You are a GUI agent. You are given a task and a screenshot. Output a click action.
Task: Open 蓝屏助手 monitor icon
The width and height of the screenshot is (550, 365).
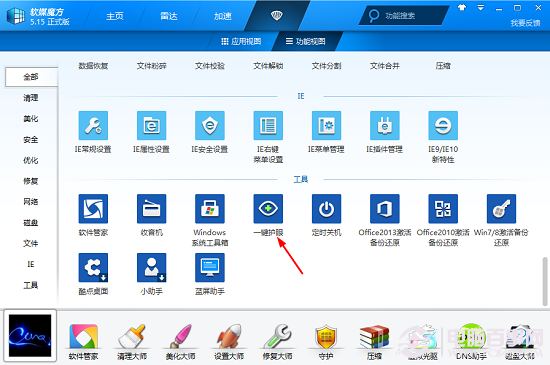pos(210,268)
